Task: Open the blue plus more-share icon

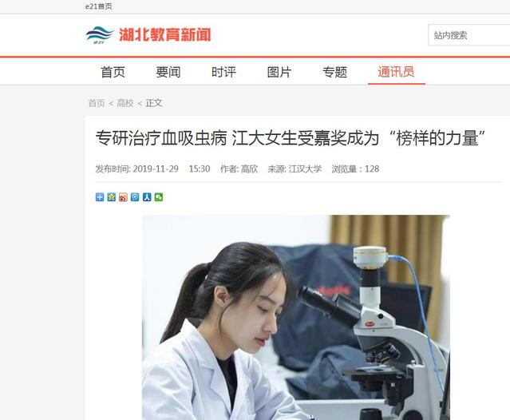Action: [x=100, y=197]
